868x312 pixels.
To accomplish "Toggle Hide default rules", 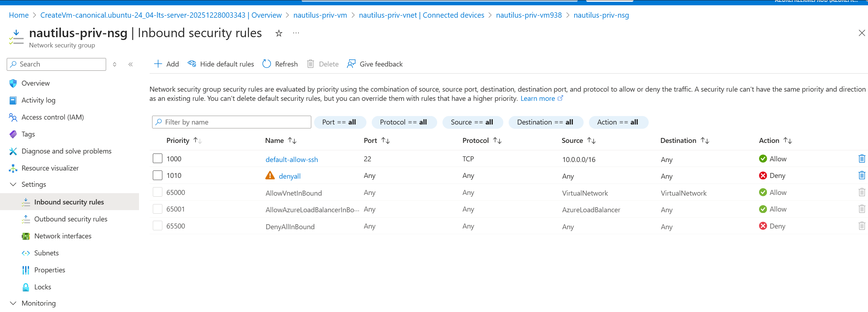I will (x=221, y=64).
